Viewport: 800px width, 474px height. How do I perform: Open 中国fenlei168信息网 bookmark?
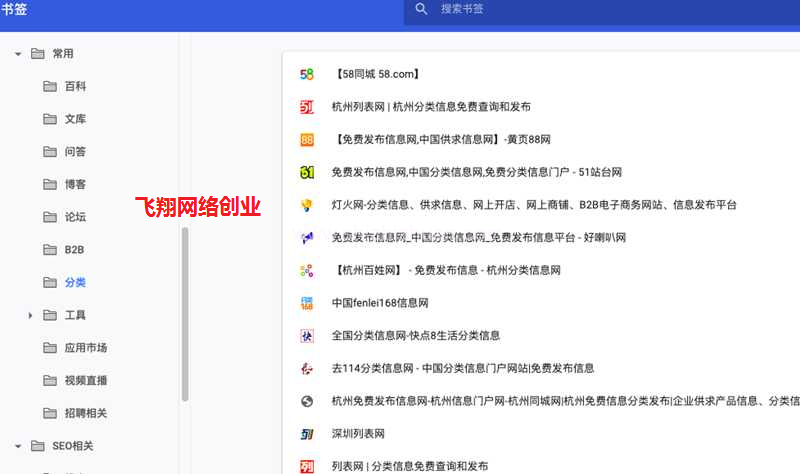pos(380,303)
